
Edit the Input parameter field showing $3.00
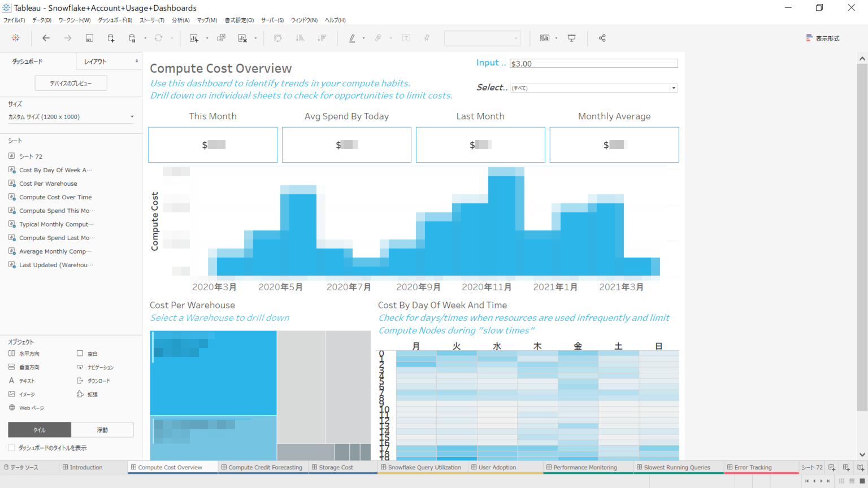pyautogui.click(x=593, y=63)
